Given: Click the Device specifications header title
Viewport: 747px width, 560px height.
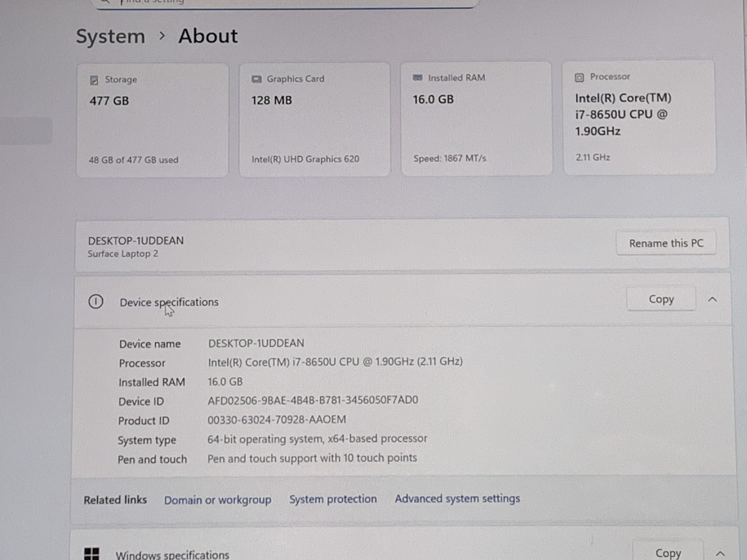Looking at the screenshot, I should [169, 302].
